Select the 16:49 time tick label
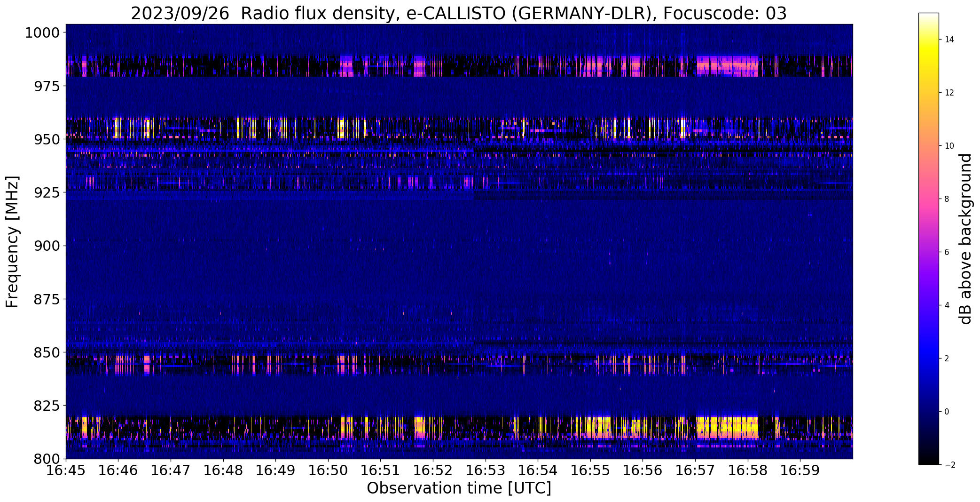Image resolution: width=980 pixels, height=502 pixels. coord(275,470)
